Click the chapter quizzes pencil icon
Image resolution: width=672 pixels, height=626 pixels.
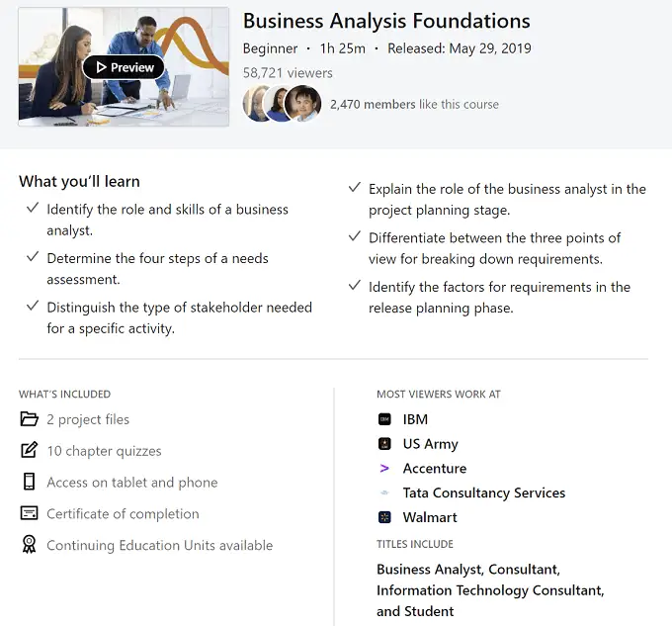[29, 451]
